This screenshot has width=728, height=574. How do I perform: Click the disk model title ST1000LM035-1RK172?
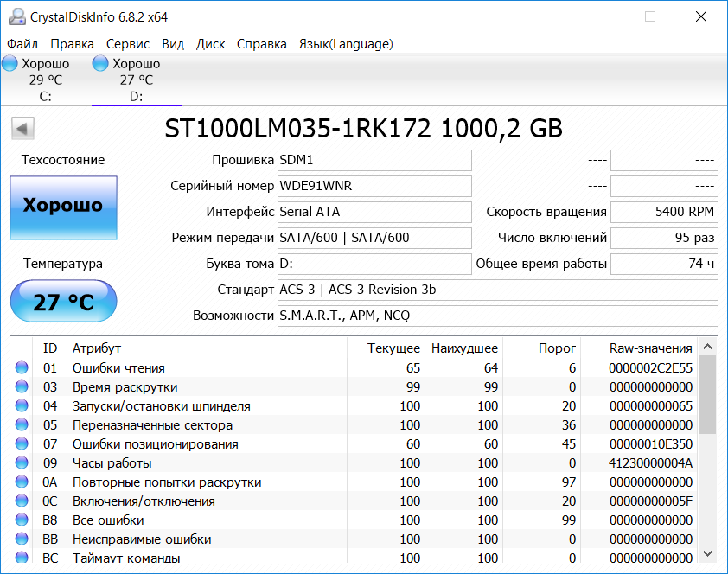298,129
